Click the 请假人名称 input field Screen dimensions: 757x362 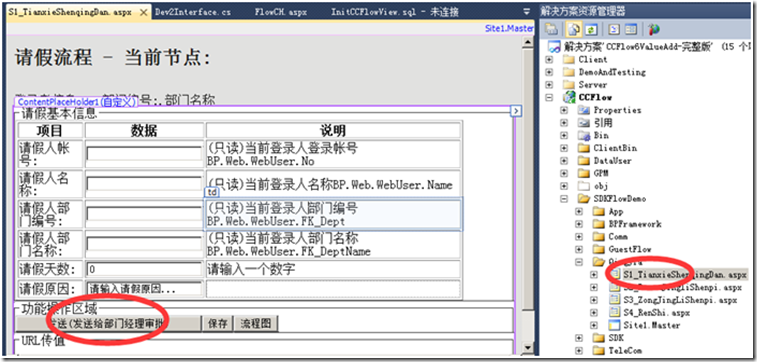pyautogui.click(x=144, y=184)
